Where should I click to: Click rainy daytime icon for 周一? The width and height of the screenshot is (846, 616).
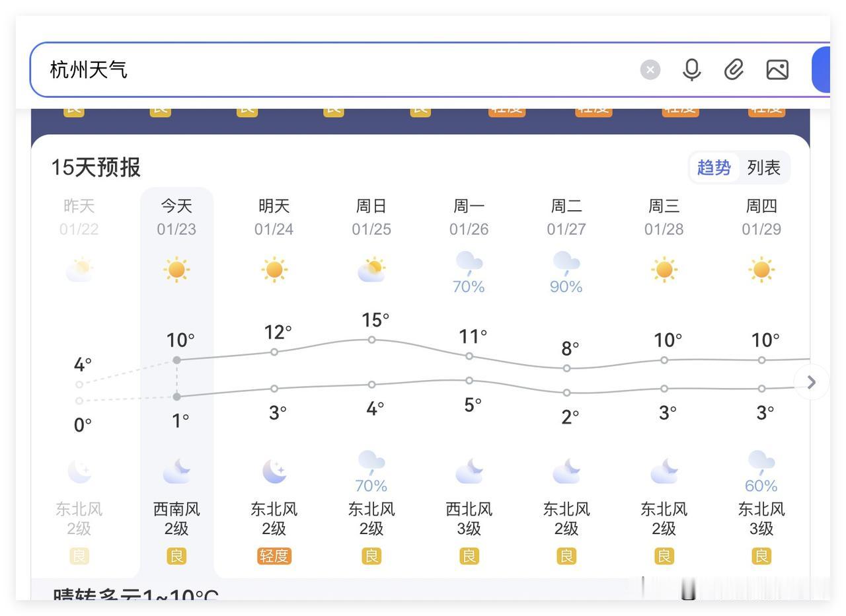[x=469, y=263]
